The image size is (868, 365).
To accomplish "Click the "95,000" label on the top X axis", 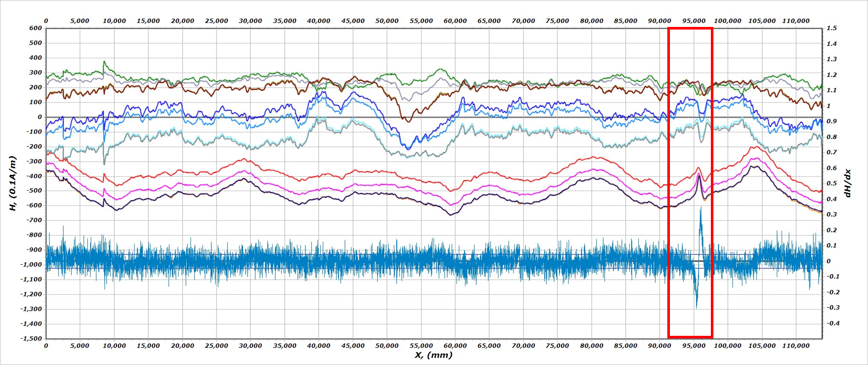I will click(694, 21).
